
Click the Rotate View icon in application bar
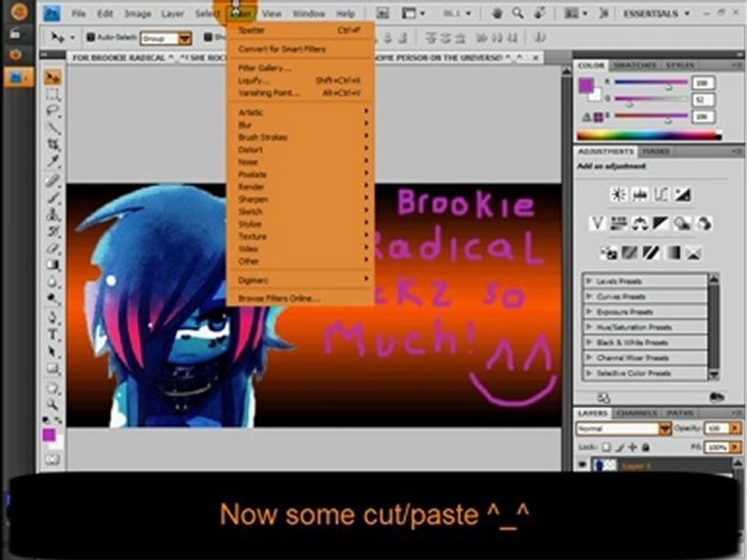tap(538, 13)
